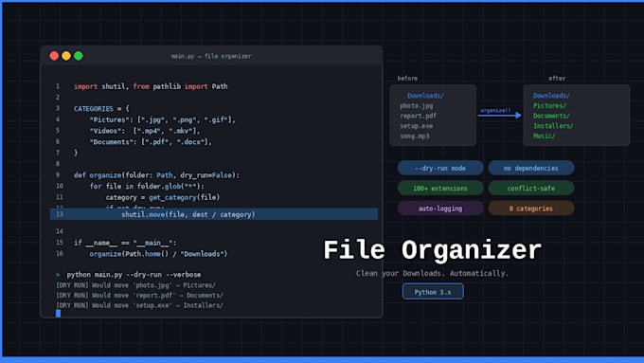
Task: Click 'song.mp3' in the before panel
Action: click(415, 136)
